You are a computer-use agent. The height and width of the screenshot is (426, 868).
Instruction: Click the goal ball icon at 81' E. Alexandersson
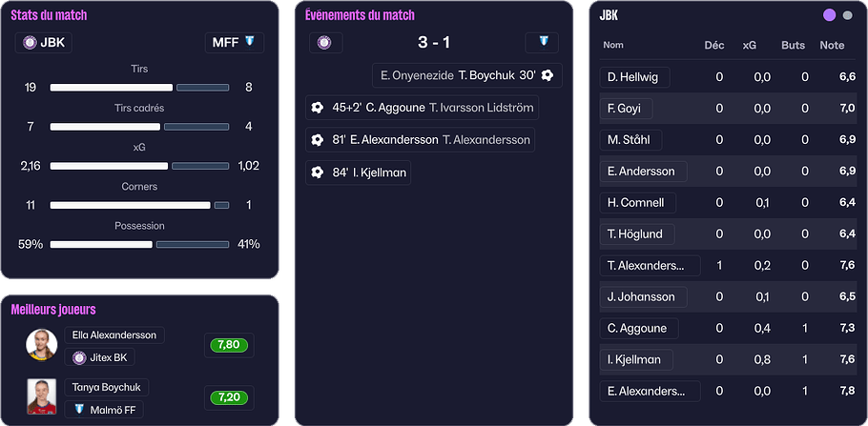click(318, 140)
